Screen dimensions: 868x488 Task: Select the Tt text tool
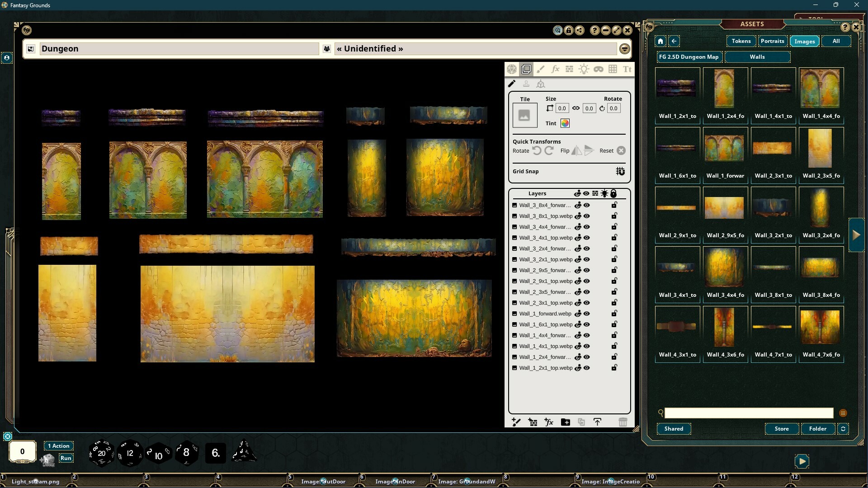tap(627, 69)
